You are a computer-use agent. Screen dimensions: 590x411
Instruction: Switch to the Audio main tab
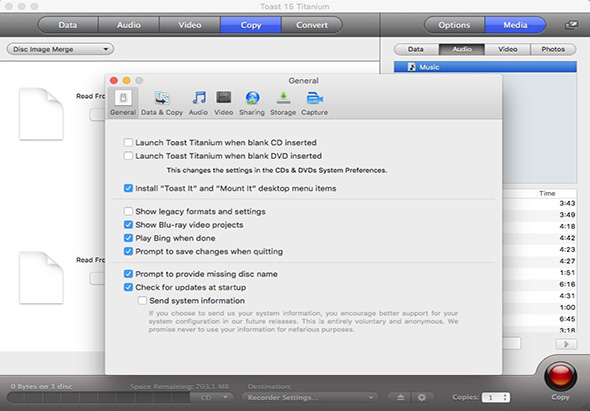click(x=129, y=25)
